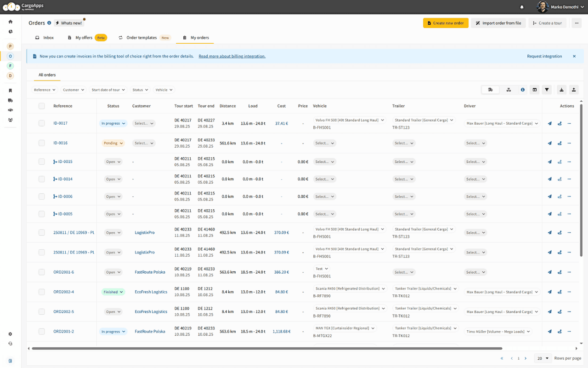Click the download export icon above the table
The image size is (588, 368).
coord(561,90)
